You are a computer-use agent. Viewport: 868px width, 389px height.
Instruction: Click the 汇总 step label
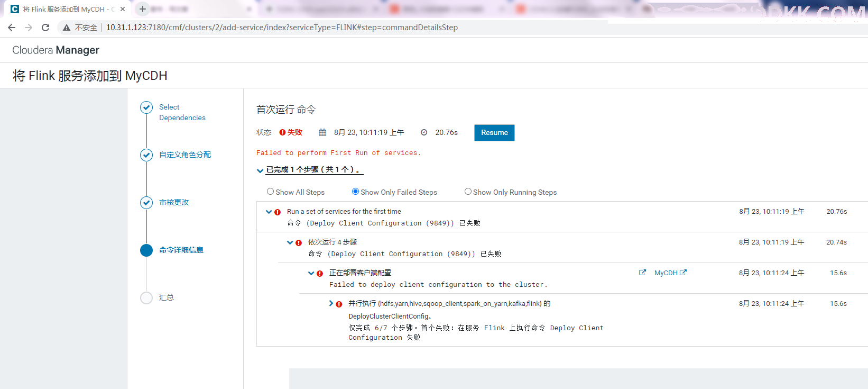pyautogui.click(x=167, y=297)
